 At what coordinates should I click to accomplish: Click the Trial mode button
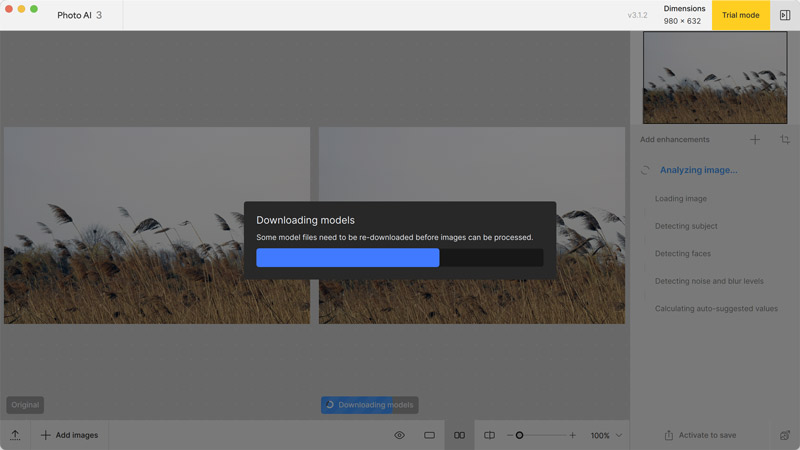pyautogui.click(x=740, y=15)
